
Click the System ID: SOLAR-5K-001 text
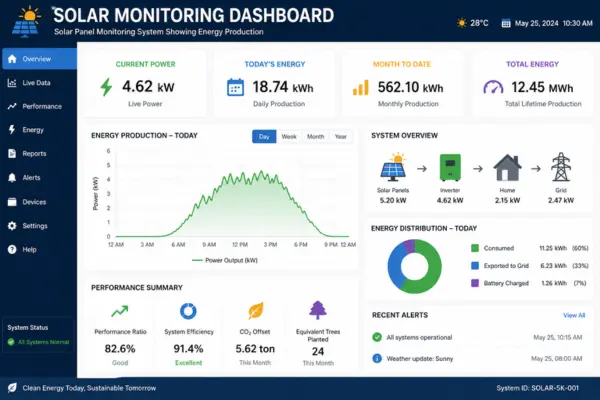tap(538, 388)
